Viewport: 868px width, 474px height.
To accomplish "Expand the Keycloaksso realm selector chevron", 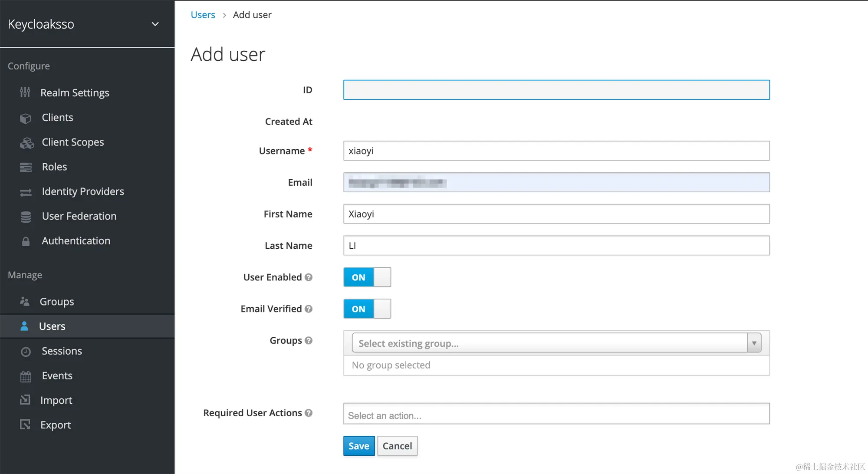I will (x=155, y=24).
